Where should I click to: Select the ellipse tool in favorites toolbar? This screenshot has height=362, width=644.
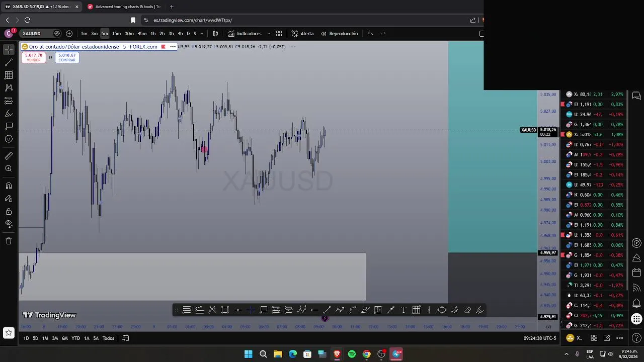(x=442, y=310)
